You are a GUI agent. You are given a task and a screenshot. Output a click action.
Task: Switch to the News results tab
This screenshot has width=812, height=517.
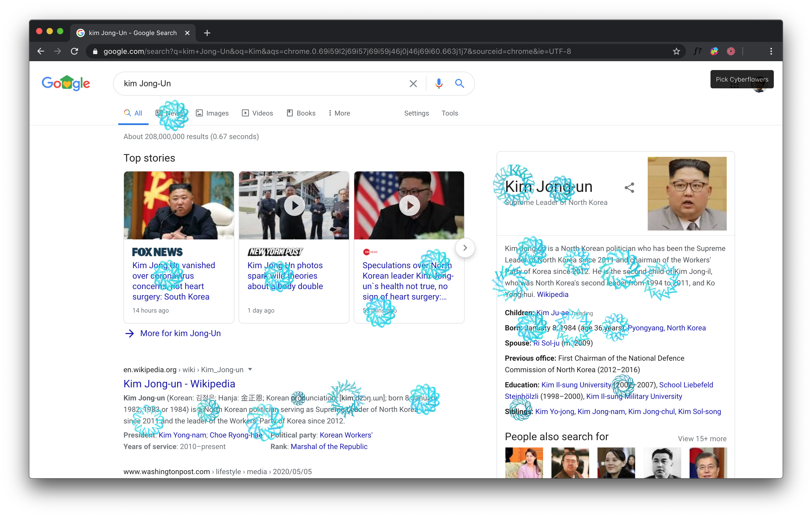(x=170, y=113)
